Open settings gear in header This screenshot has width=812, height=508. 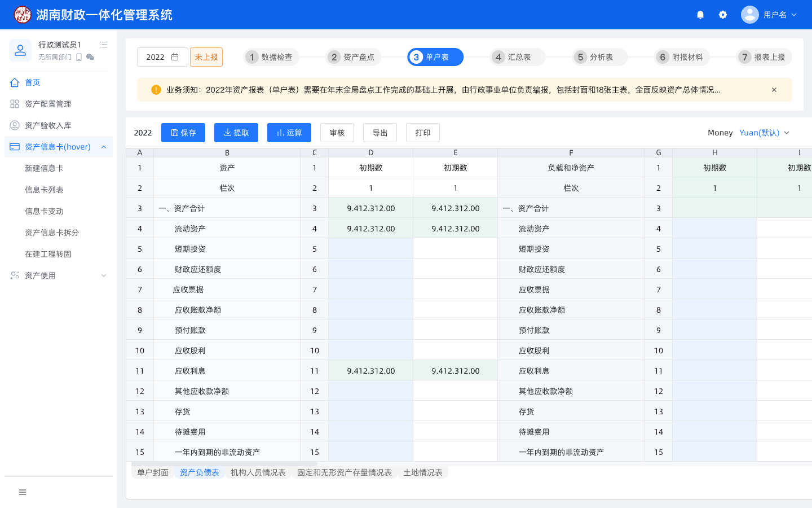723,15
